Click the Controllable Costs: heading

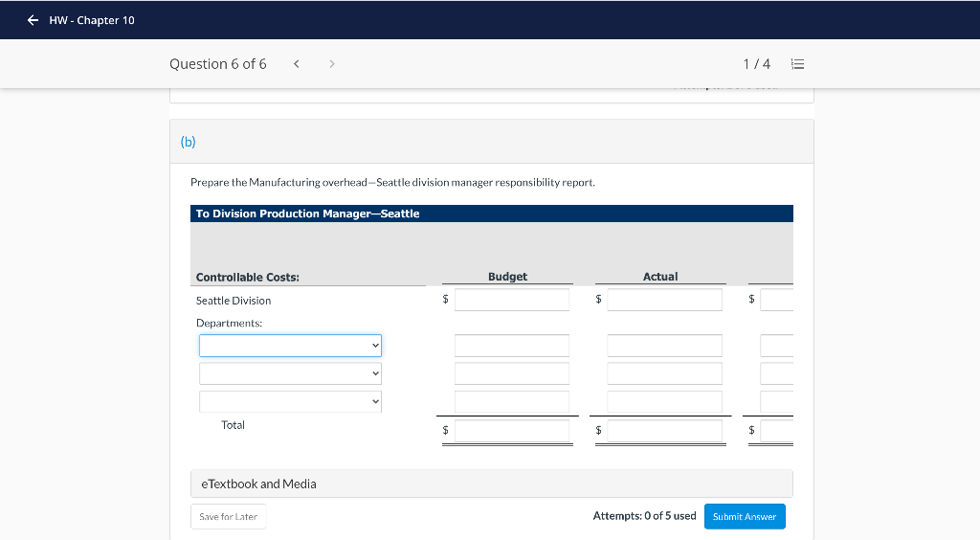248,277
